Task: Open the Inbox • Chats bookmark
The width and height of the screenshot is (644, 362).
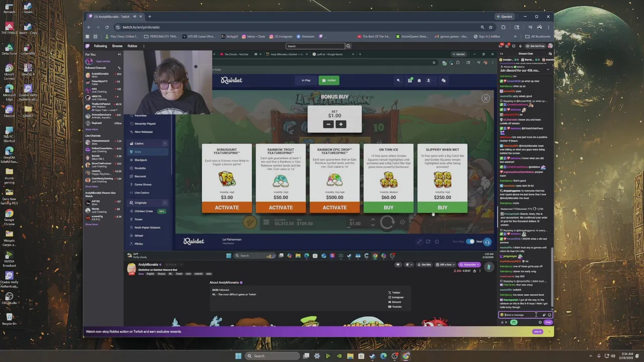Action: pyautogui.click(x=254, y=36)
